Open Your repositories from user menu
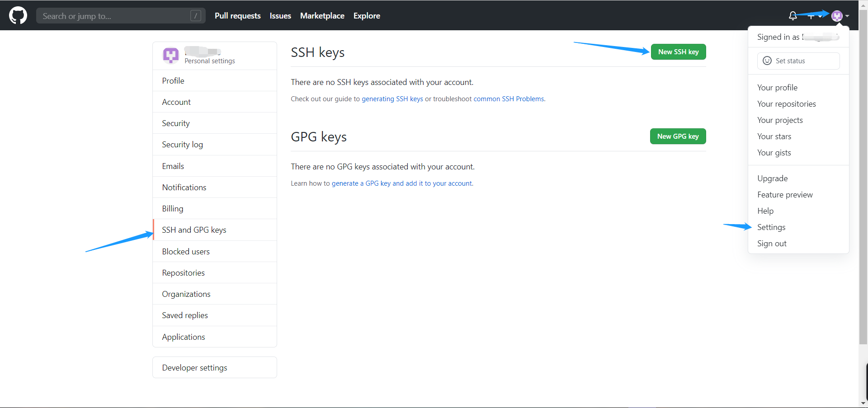This screenshot has height=408, width=868. tap(786, 104)
